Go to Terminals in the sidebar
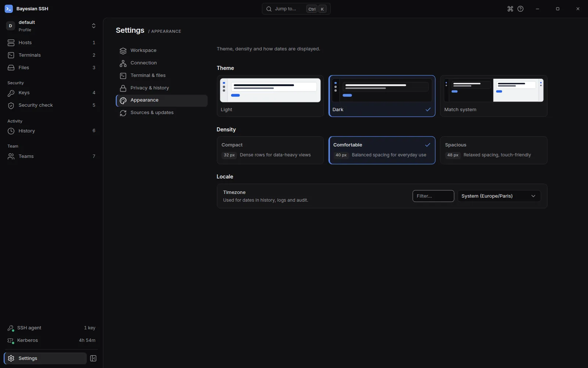 (x=51, y=55)
